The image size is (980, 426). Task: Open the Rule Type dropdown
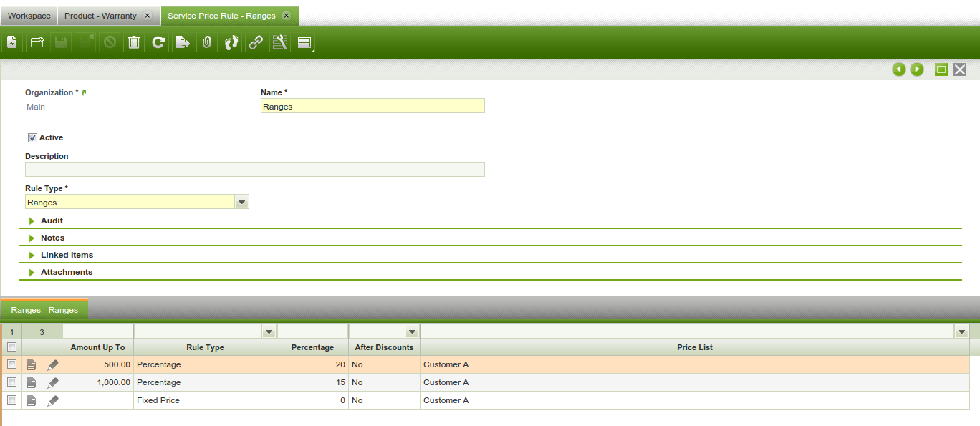[x=242, y=203]
